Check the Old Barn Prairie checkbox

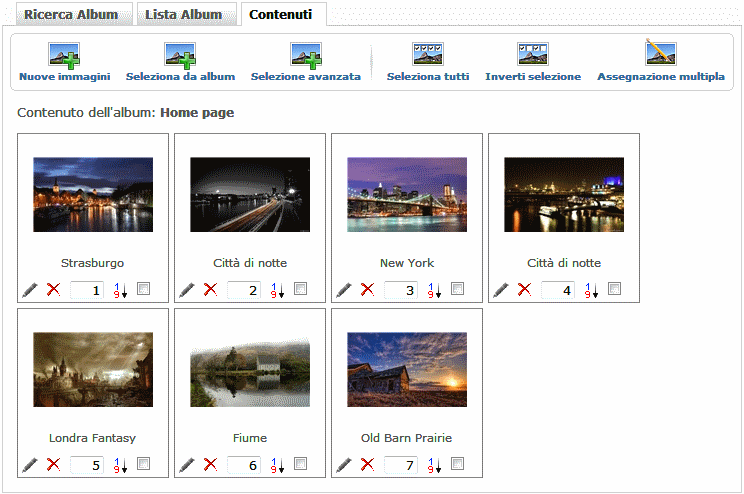point(457,464)
